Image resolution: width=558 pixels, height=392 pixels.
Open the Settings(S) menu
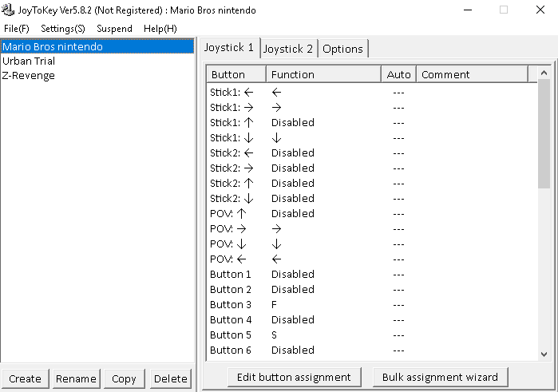tap(63, 29)
